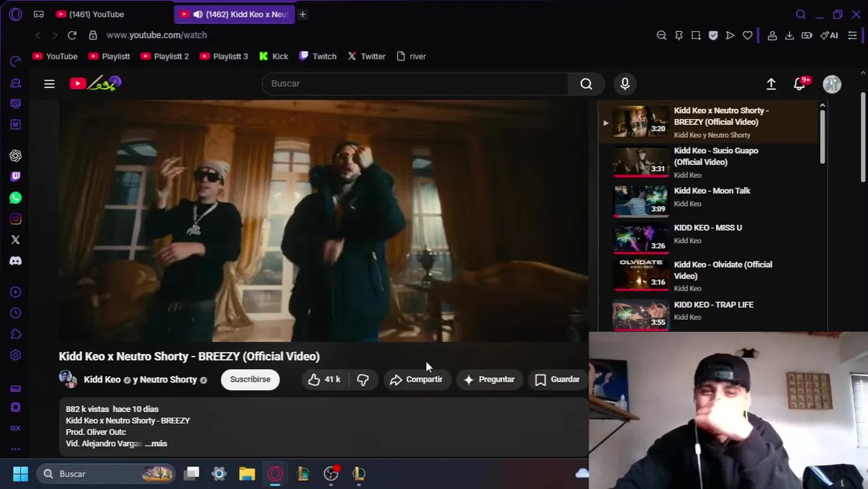Open the Aria AI assistant
Image resolution: width=868 pixels, height=489 pixels.
(829, 35)
